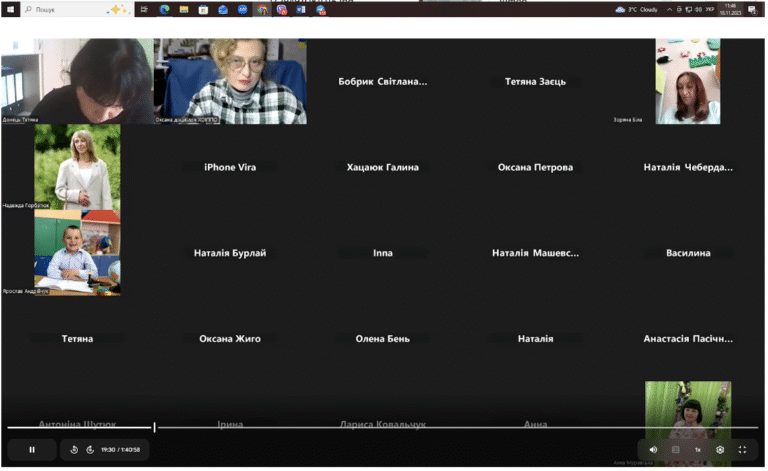The image size is (768, 471).
Task: Open the taskbar clock and date
Action: point(732,9)
